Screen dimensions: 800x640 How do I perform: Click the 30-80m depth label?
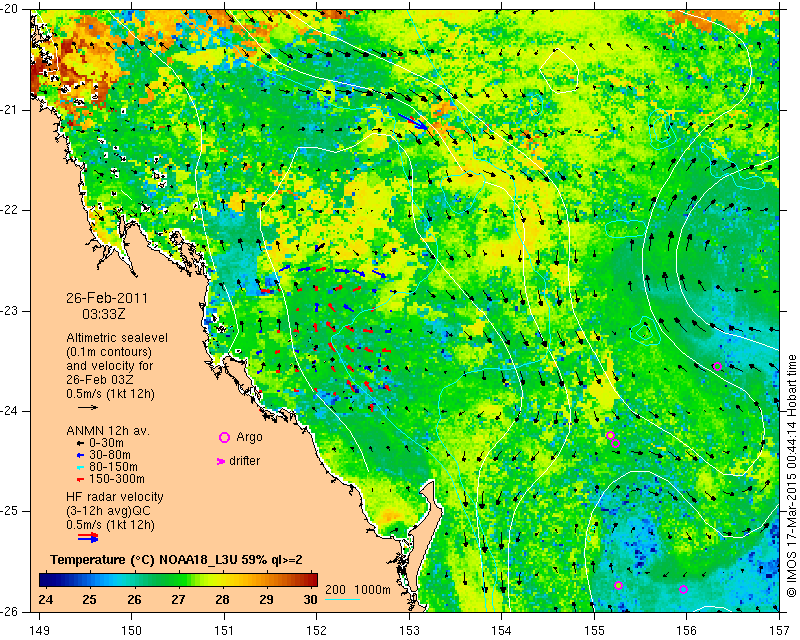pyautogui.click(x=109, y=455)
